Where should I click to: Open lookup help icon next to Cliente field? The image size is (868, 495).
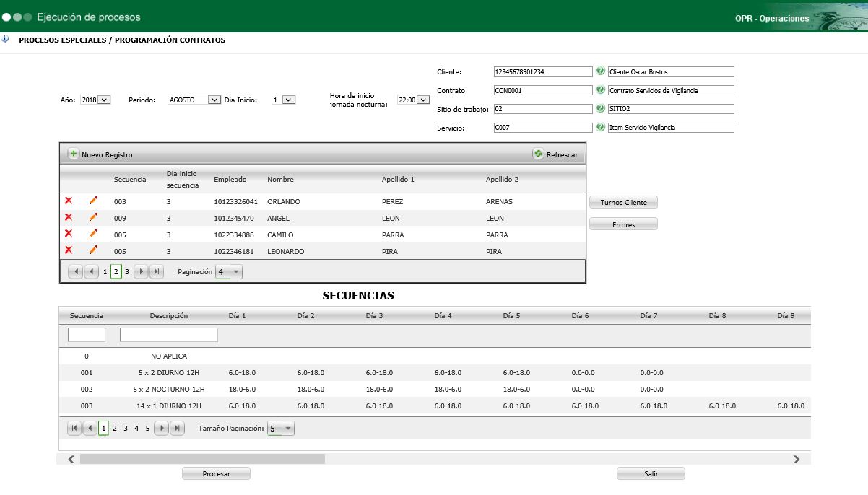click(x=600, y=71)
